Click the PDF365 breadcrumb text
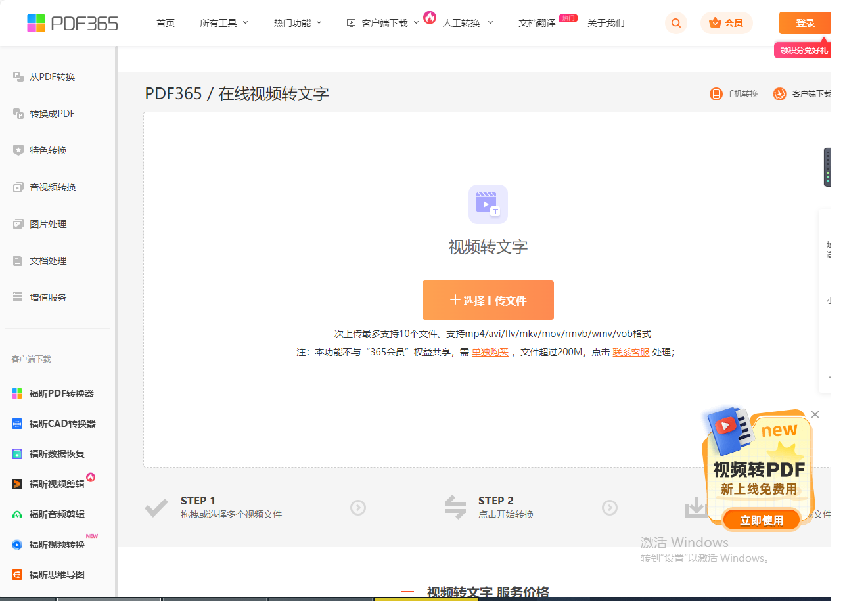 click(173, 94)
